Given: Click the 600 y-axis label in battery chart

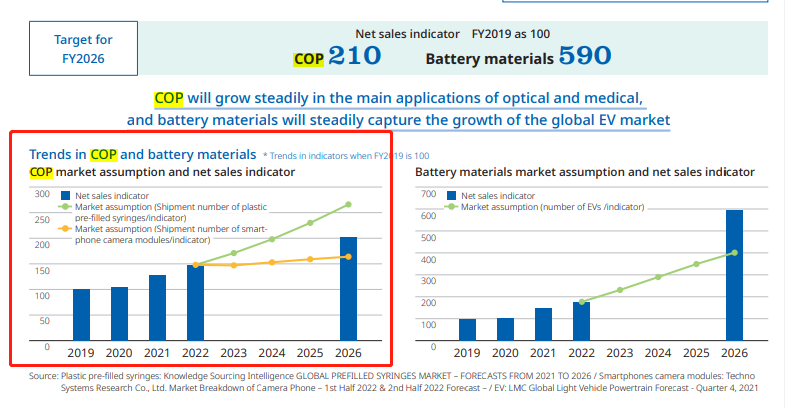Looking at the screenshot, I should [429, 216].
